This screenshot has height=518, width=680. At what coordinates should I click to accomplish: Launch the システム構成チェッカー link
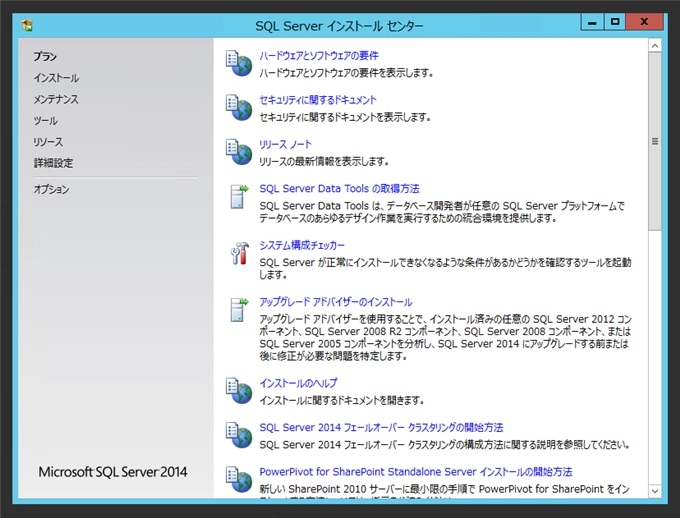(x=302, y=245)
